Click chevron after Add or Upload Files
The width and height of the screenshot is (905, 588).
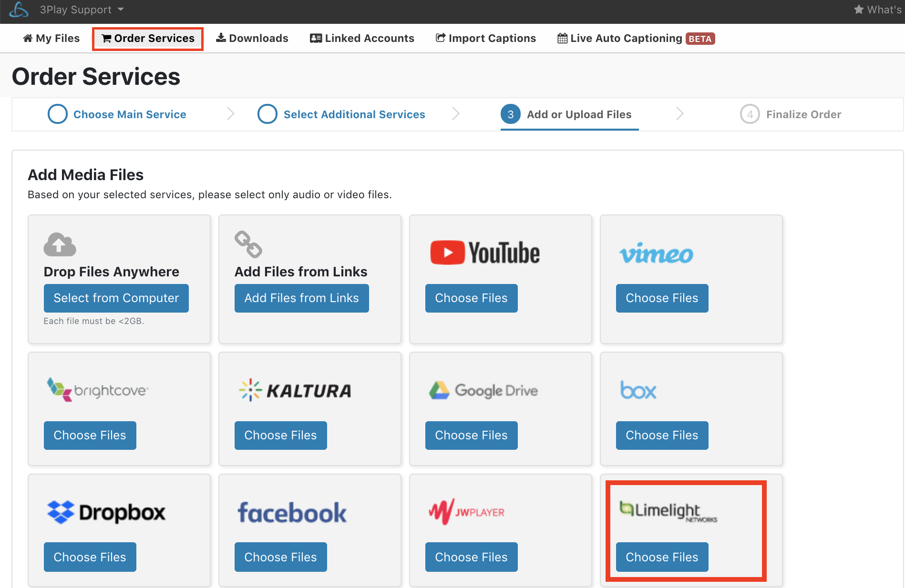tap(680, 113)
